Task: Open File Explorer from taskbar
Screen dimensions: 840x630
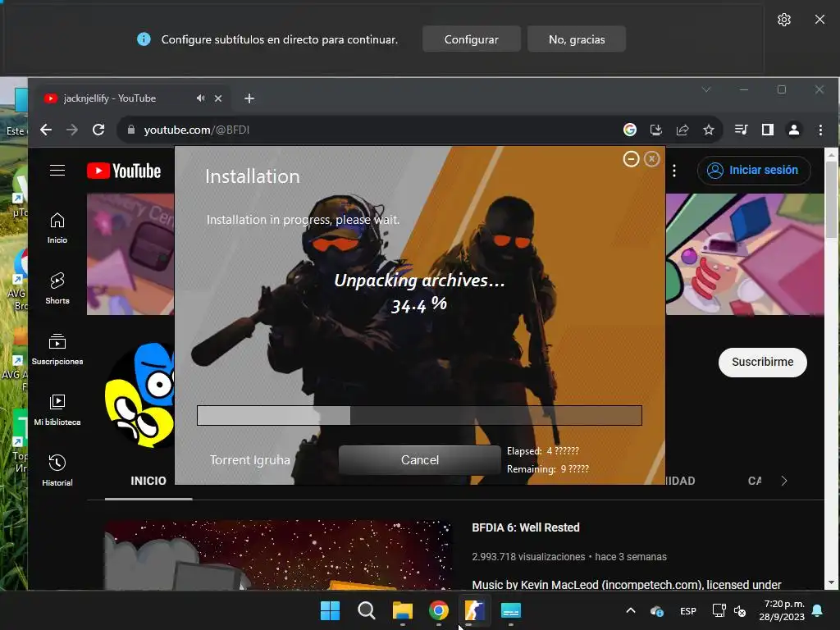Action: [x=402, y=610]
